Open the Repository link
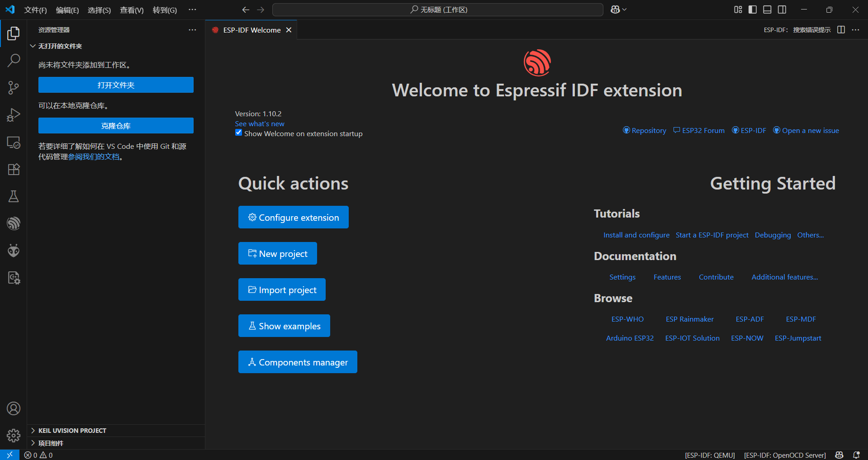Screen dimensions: 868x460 645,130
